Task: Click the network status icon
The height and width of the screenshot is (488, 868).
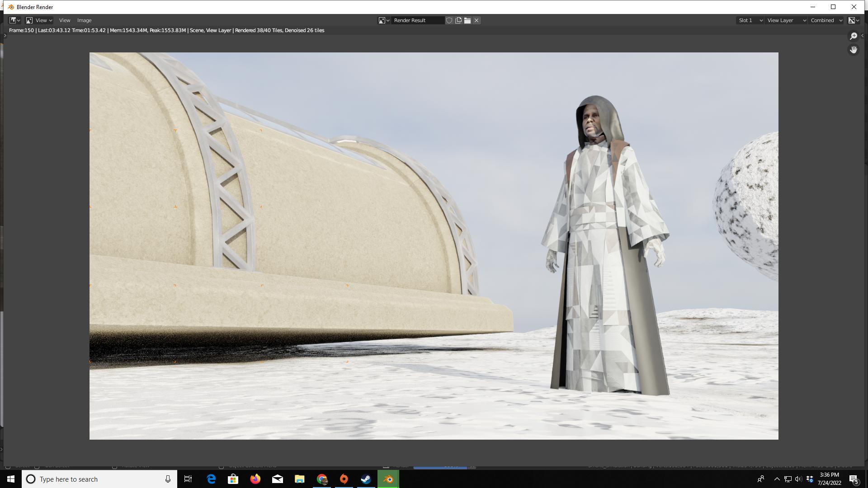Action: 788,479
